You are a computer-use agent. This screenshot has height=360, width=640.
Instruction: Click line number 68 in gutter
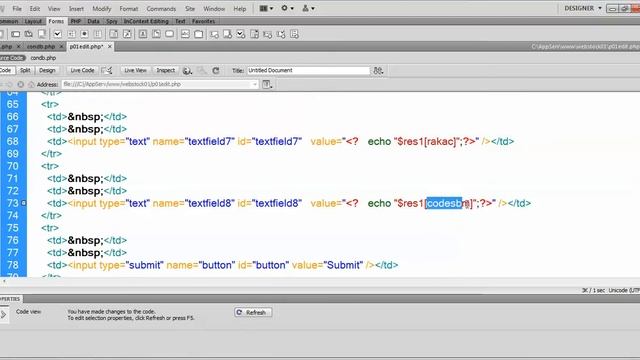tap(13, 141)
